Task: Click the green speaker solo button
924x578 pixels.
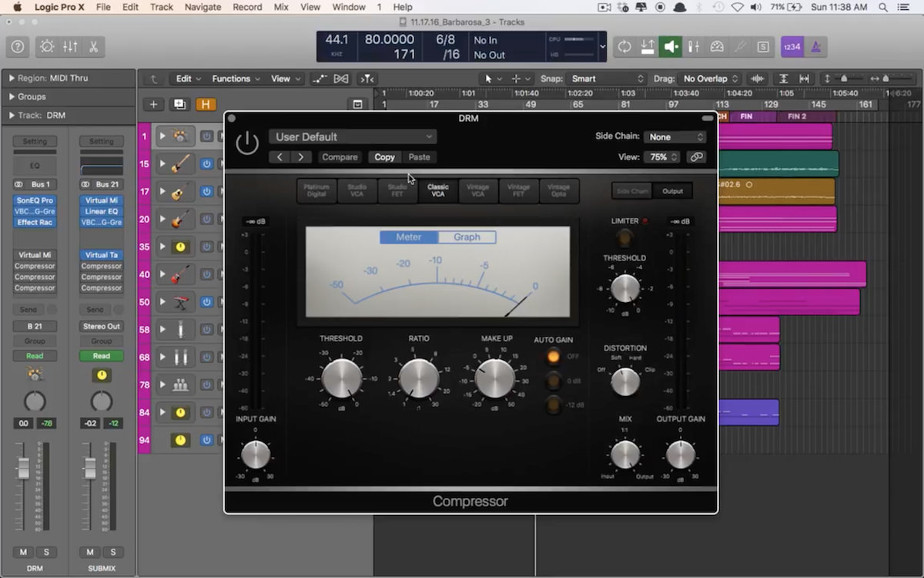Action: click(671, 46)
